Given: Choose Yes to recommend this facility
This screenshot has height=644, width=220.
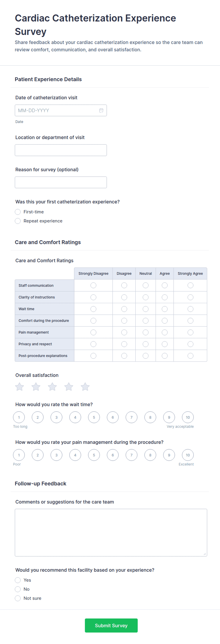Looking at the screenshot, I should tap(18, 580).
